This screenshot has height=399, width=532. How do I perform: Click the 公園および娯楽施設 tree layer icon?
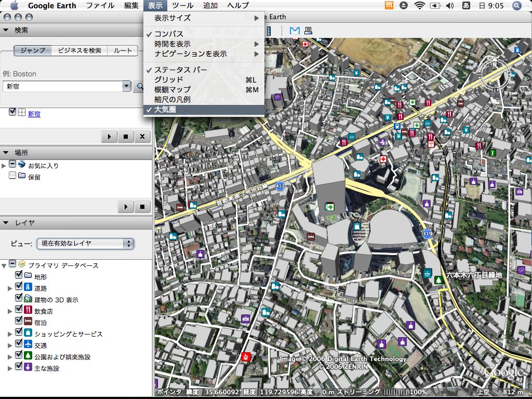(28, 356)
